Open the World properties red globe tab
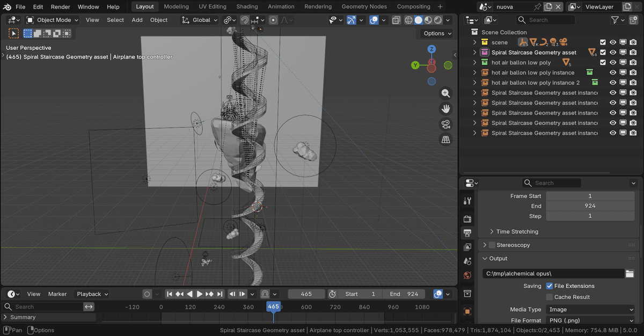The height and width of the screenshot is (336, 644). click(467, 275)
